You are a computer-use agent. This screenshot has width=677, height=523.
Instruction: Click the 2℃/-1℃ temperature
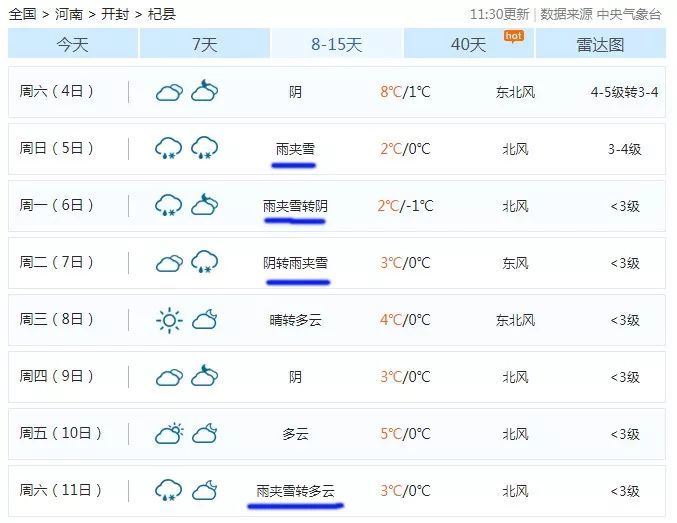pyautogui.click(x=405, y=206)
